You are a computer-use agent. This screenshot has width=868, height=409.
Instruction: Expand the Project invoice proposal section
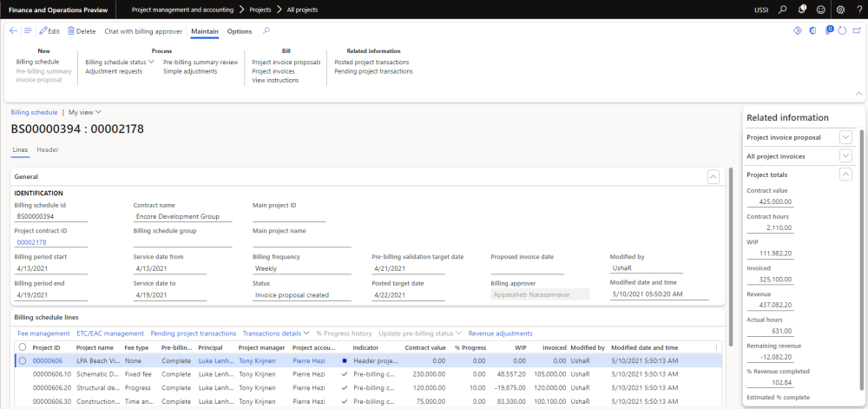(845, 137)
